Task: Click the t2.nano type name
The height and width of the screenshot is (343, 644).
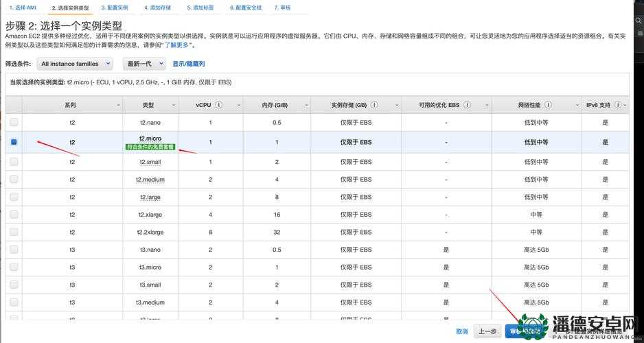Action: 150,122
